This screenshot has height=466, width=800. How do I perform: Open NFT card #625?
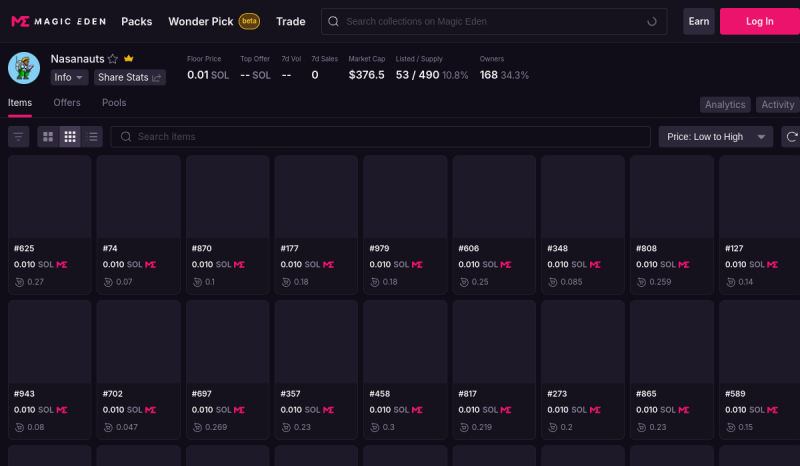[49, 225]
